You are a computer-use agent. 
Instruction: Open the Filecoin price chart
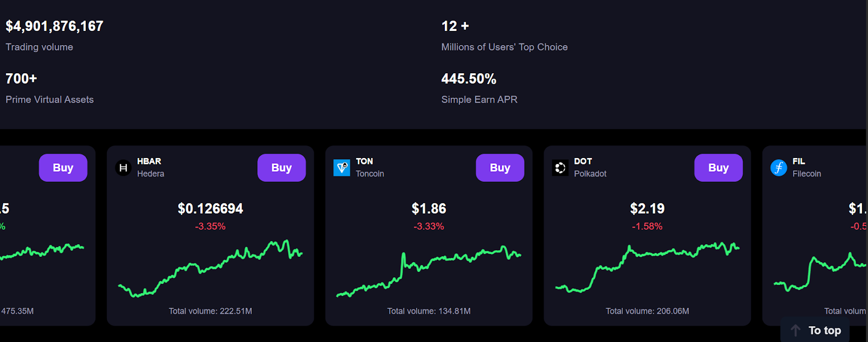tap(820, 271)
